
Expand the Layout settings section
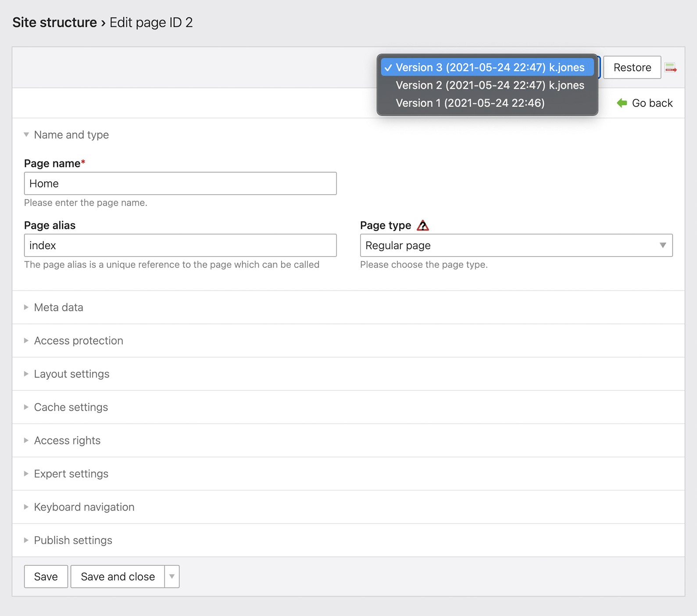[x=67, y=374]
